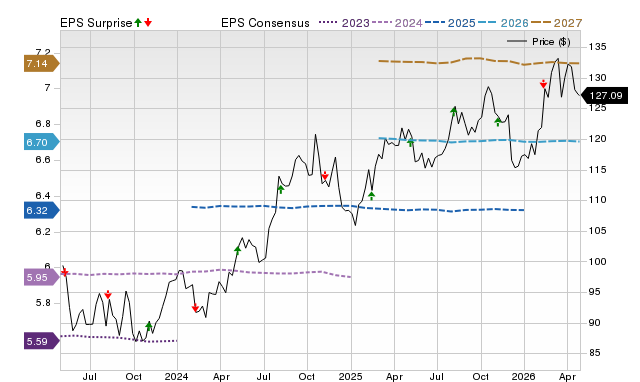Click the 6.8 EPS axis label
Screen dimensions: 640x382
[43, 124]
